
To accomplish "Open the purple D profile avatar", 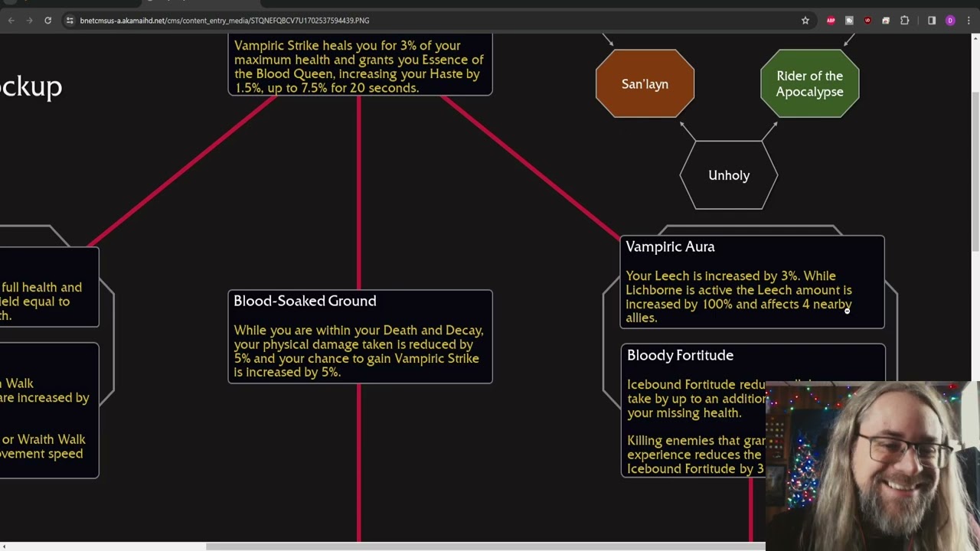I will 950,21.
